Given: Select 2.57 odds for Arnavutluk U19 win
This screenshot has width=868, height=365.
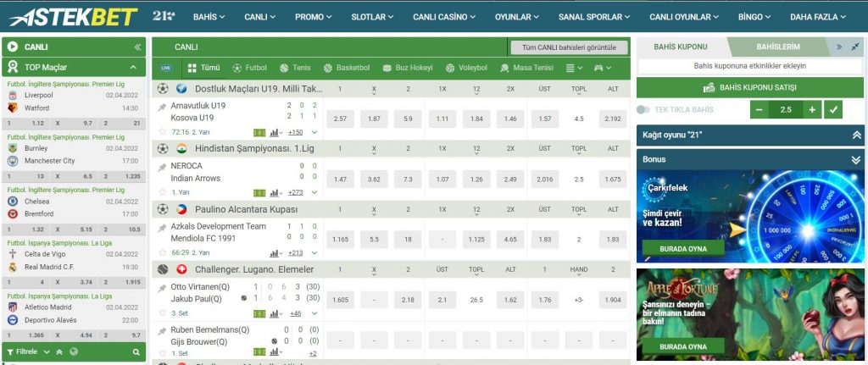Looking at the screenshot, I should tap(340, 119).
